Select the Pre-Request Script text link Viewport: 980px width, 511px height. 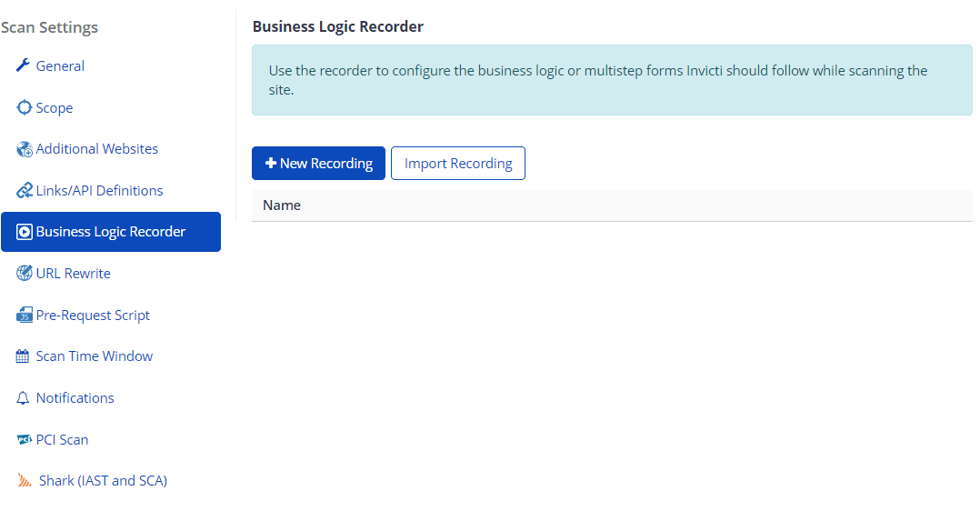(93, 316)
